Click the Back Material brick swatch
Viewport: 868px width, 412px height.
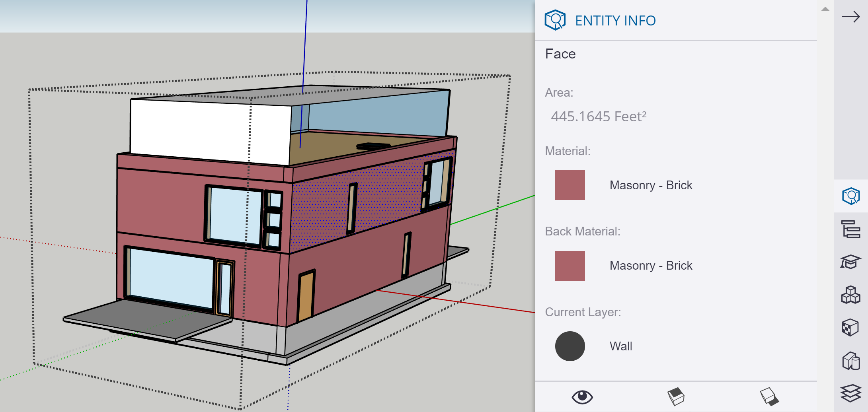570,266
